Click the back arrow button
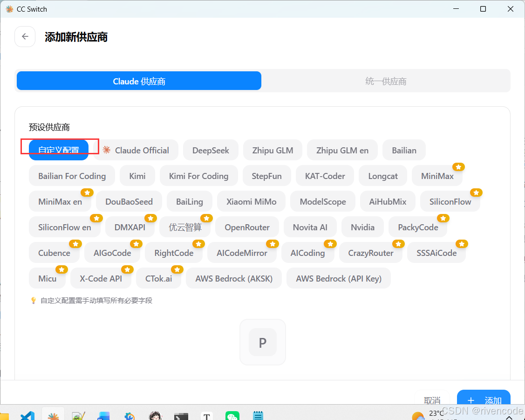This screenshot has height=420, width=525. coord(25,36)
